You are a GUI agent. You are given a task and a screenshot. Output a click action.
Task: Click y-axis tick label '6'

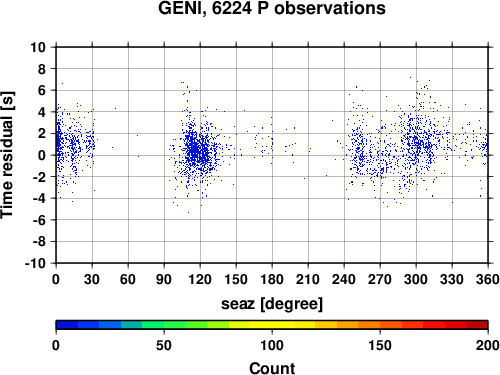[42, 90]
